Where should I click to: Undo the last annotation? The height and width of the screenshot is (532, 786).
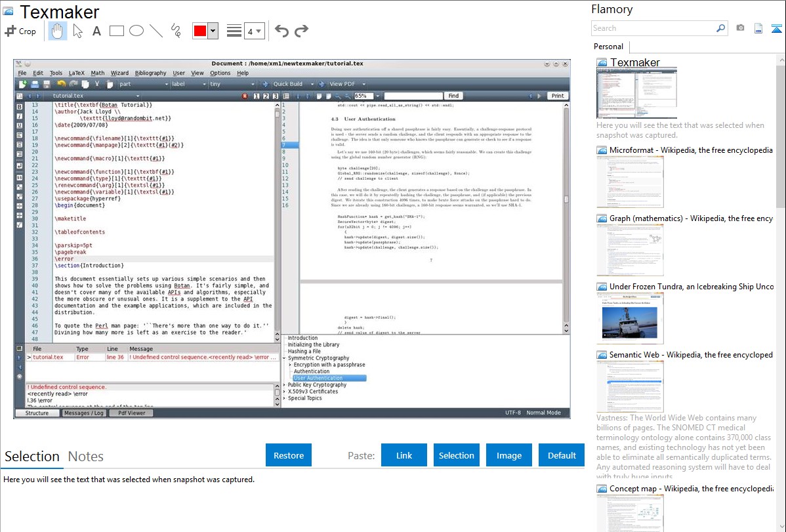[x=281, y=31]
